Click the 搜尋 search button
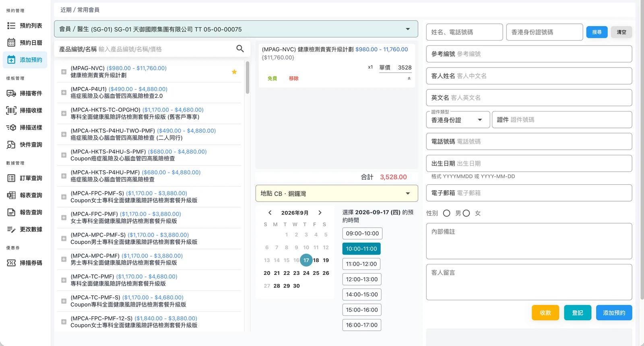Screen dimensions: 644x346 [597, 32]
